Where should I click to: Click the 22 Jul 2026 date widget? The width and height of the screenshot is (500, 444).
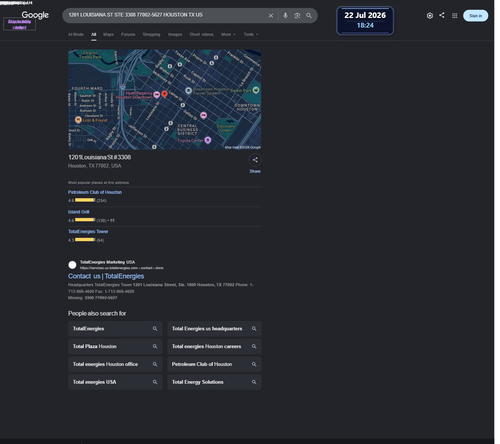click(x=365, y=20)
